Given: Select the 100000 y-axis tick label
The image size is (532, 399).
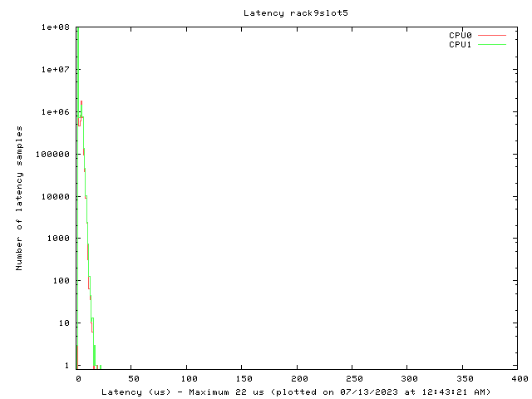Looking at the screenshot, I should (x=52, y=155).
